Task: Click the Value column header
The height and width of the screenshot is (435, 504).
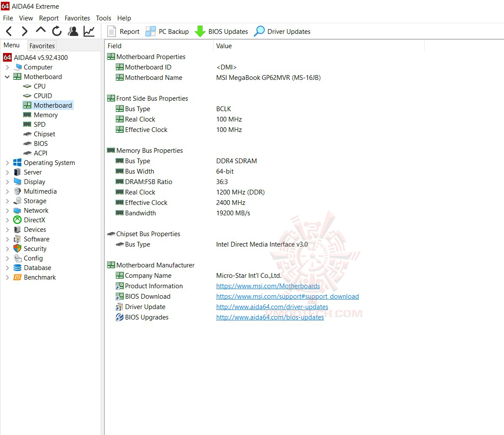Action: [319, 46]
